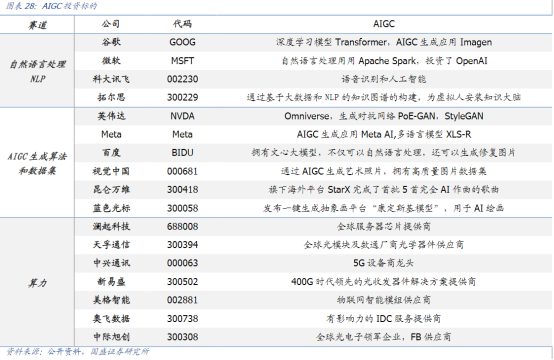Click the MSFT code cell
Viewport: 554px width, 360px height.
[182, 61]
